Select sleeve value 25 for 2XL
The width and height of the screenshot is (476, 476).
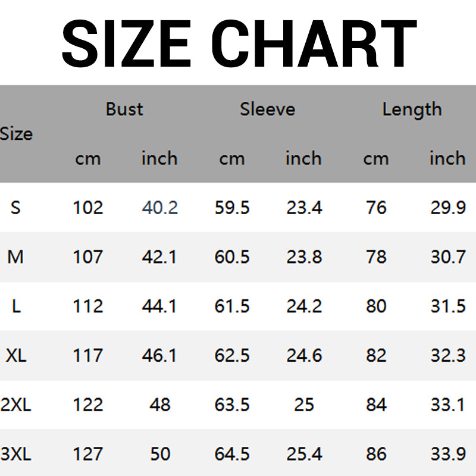pyautogui.click(x=304, y=405)
